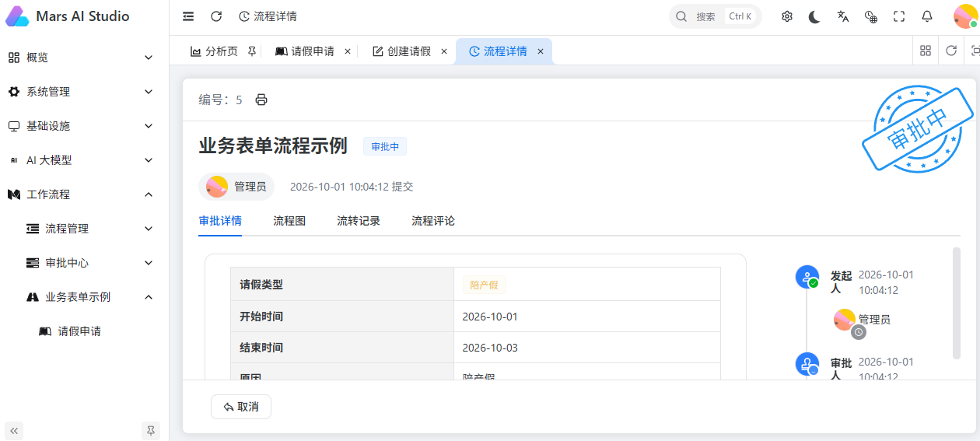Expand 流程管理 submenu

[81, 229]
